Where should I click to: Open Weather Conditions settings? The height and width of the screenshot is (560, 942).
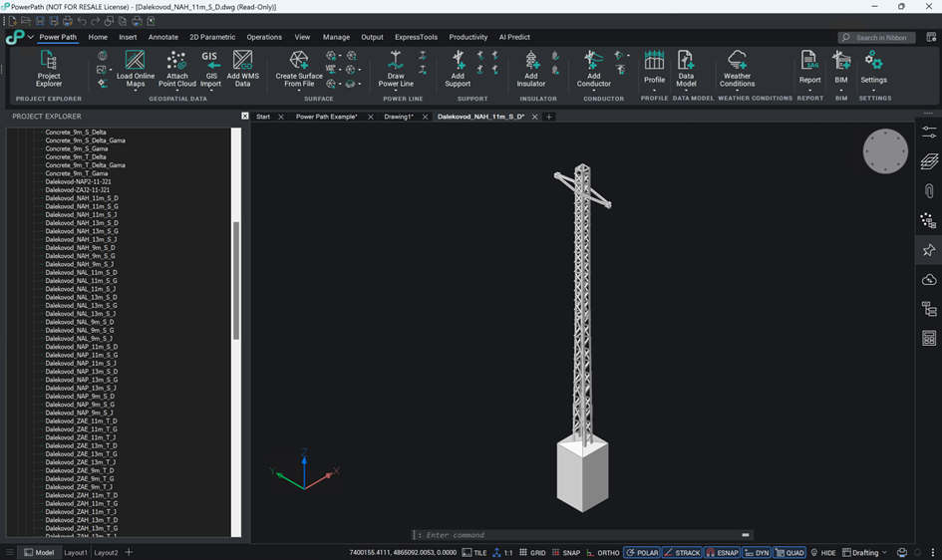737,68
